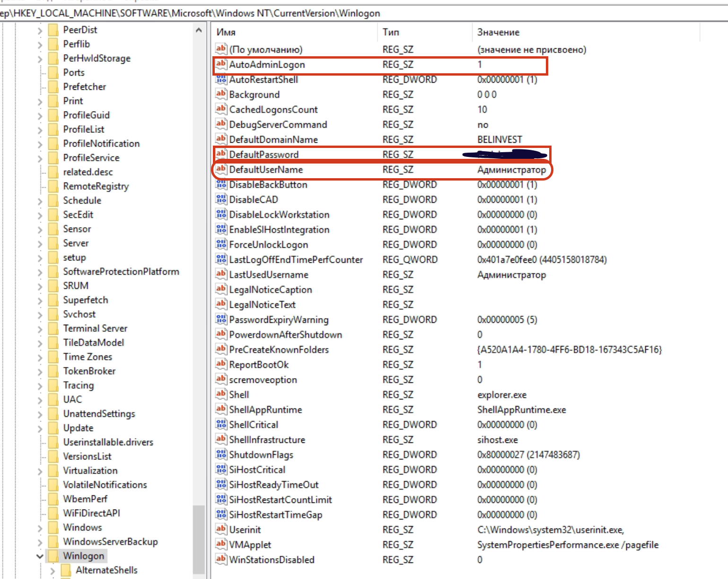This screenshot has width=728, height=579.
Task: Select the Userinit registry value
Action: [245, 530]
